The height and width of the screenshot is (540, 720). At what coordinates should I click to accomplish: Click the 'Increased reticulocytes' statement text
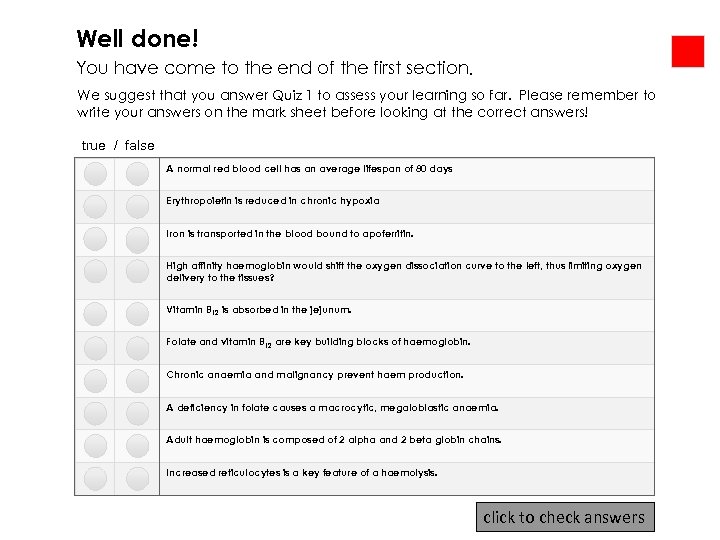click(x=302, y=472)
